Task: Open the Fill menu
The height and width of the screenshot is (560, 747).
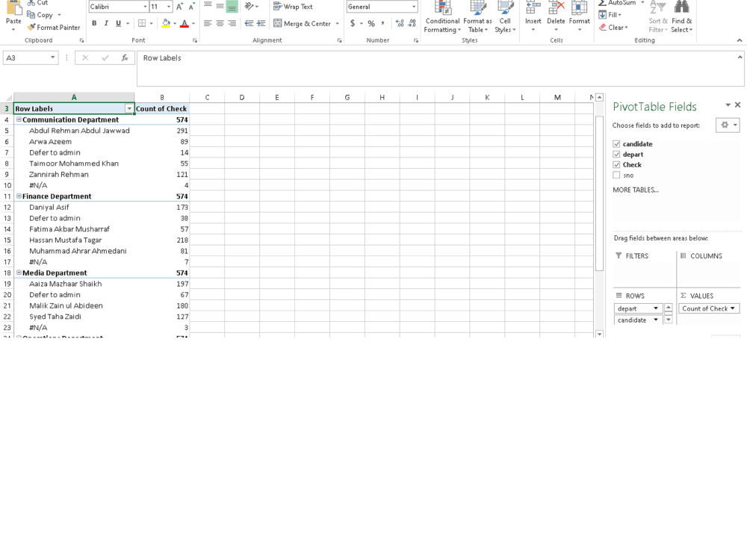Action: coord(610,15)
